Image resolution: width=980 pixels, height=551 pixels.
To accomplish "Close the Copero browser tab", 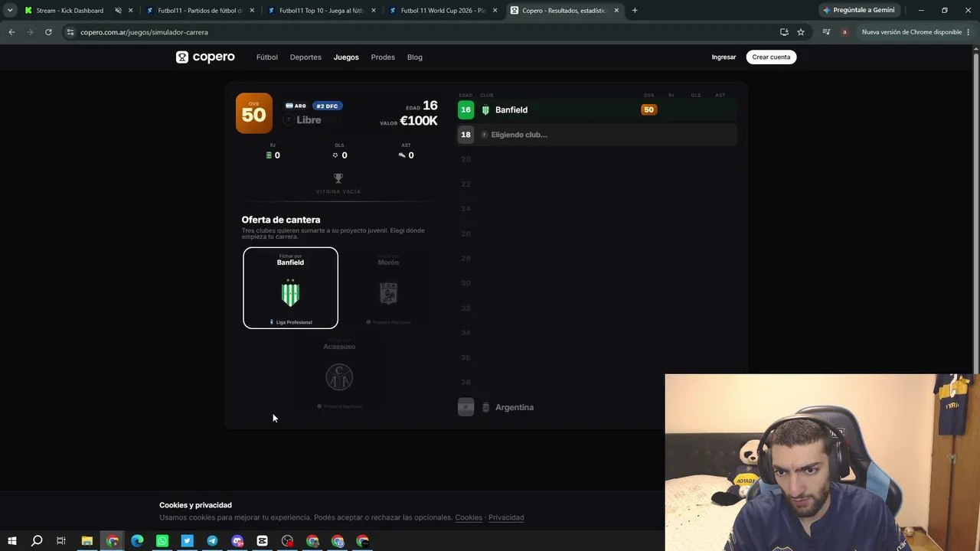I will (616, 11).
